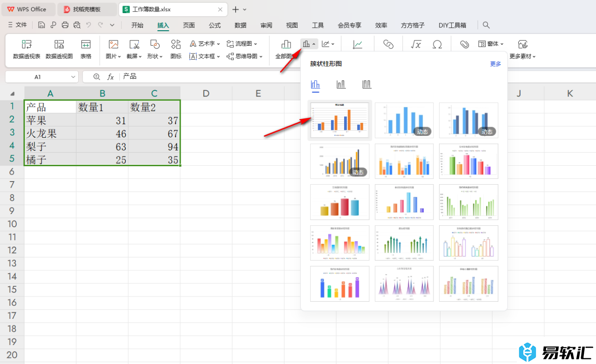Open the symbol (Ω) icon
The height and width of the screenshot is (364, 596).
point(437,44)
